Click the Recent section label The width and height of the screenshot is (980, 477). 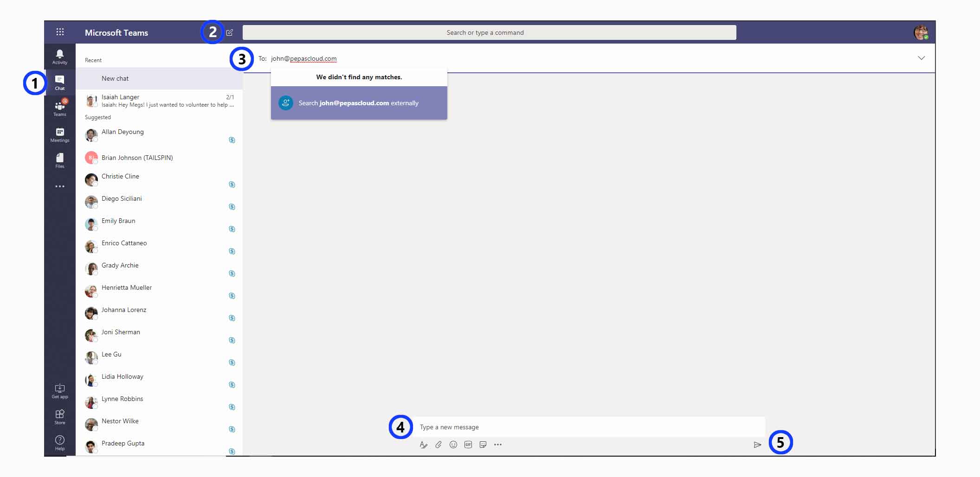(93, 60)
